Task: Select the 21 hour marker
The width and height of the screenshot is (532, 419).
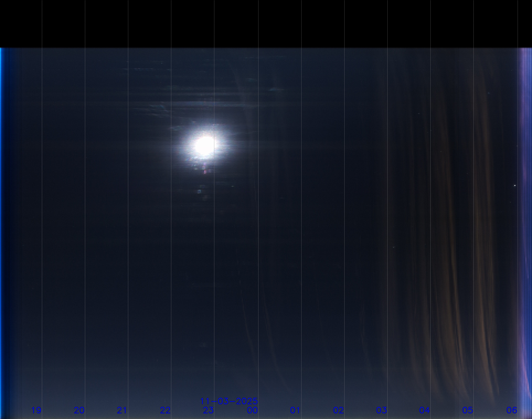Action: click(x=122, y=410)
